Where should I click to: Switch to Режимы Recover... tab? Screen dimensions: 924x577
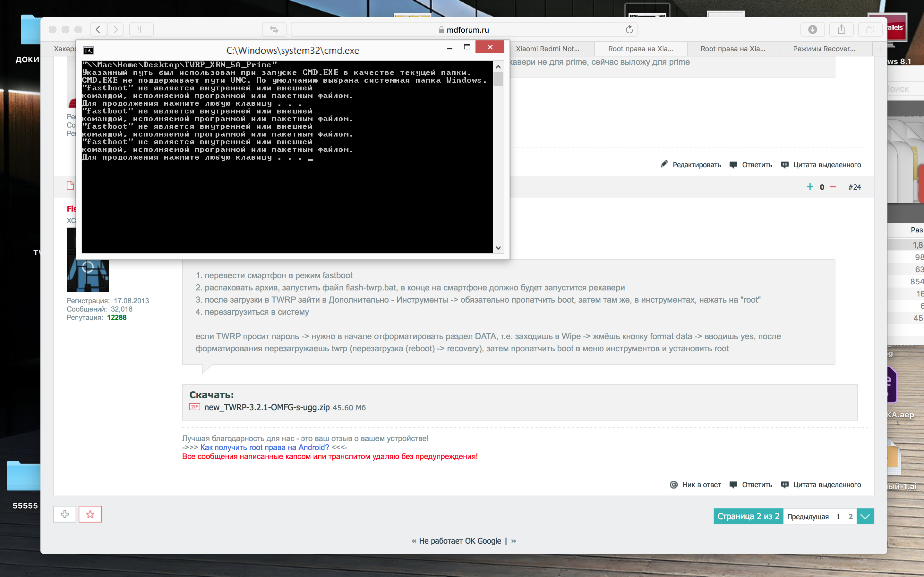(x=824, y=49)
